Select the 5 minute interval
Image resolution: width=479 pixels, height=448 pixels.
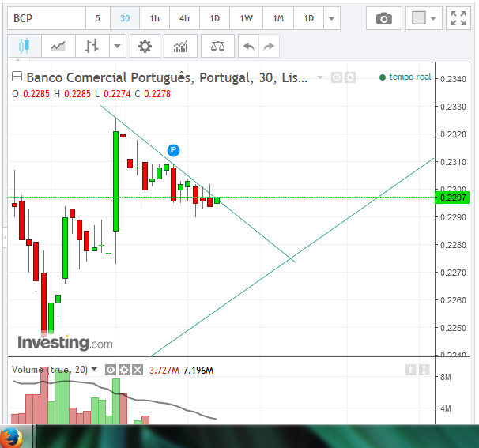tap(98, 18)
